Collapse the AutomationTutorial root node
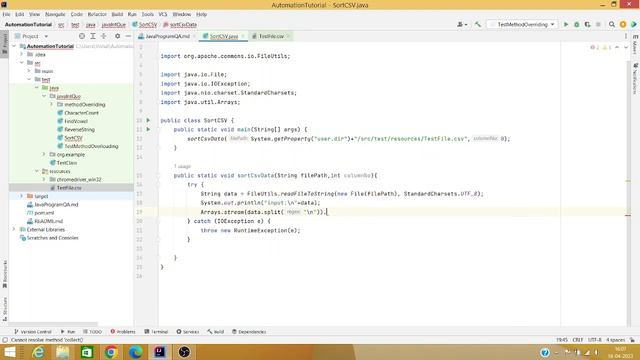The height and width of the screenshot is (360, 640). (15, 46)
